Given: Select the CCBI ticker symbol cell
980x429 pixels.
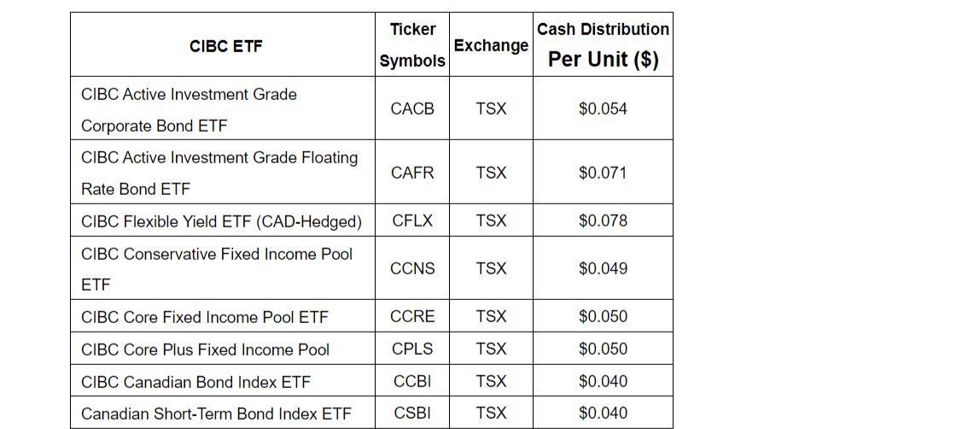Looking at the screenshot, I should tap(412, 381).
